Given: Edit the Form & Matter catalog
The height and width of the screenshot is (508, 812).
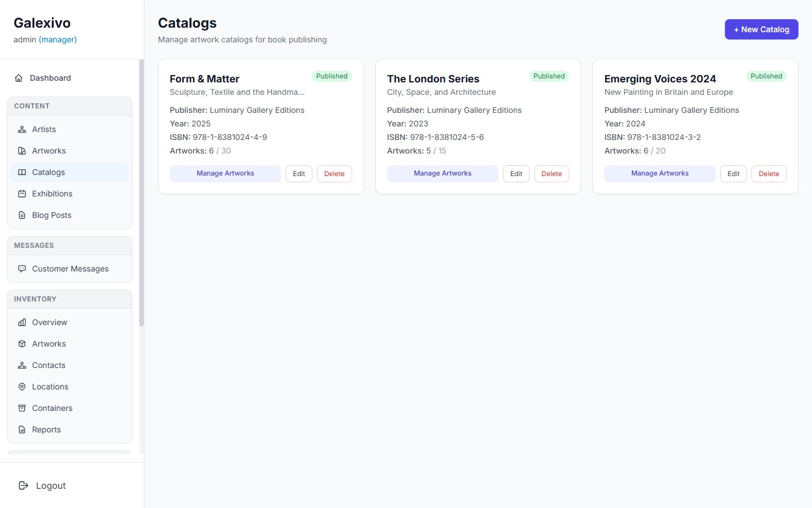Looking at the screenshot, I should pyautogui.click(x=298, y=174).
